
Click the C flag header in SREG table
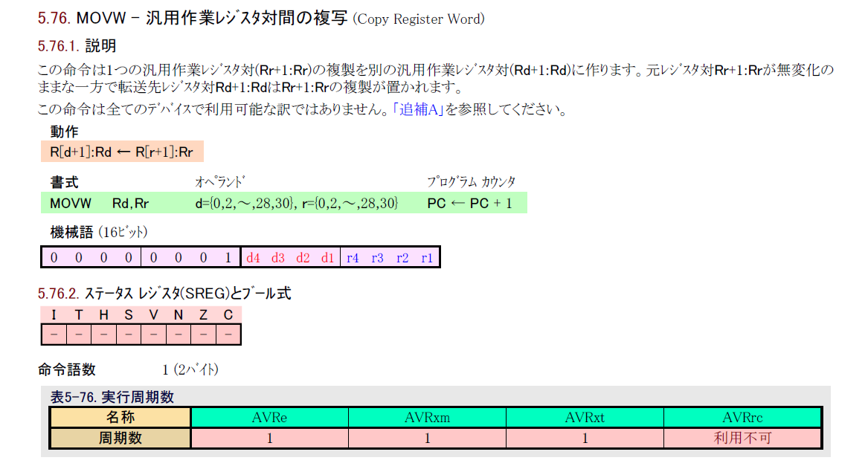coord(228,315)
